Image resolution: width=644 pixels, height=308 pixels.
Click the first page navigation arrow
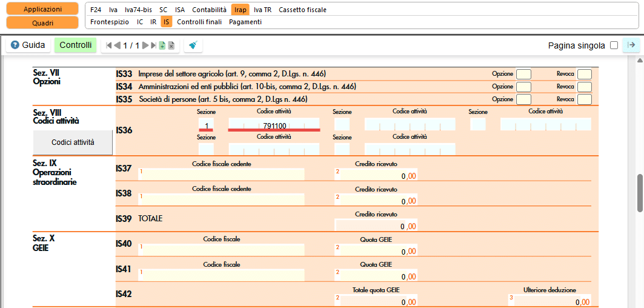click(x=109, y=45)
